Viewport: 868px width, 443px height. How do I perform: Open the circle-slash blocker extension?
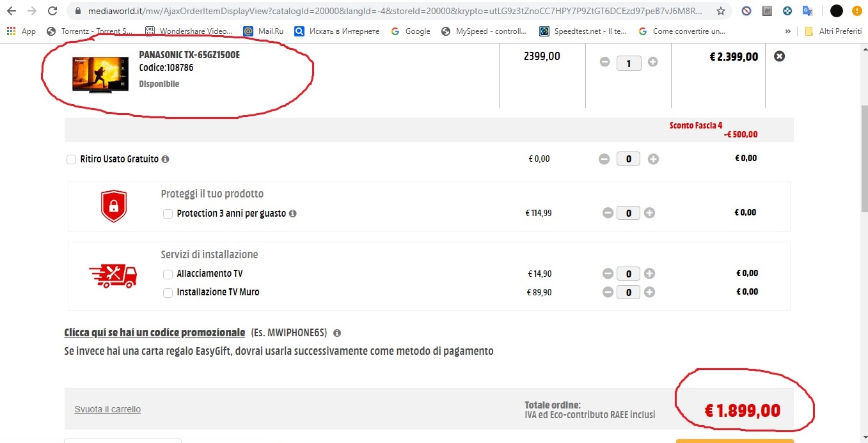tap(746, 11)
